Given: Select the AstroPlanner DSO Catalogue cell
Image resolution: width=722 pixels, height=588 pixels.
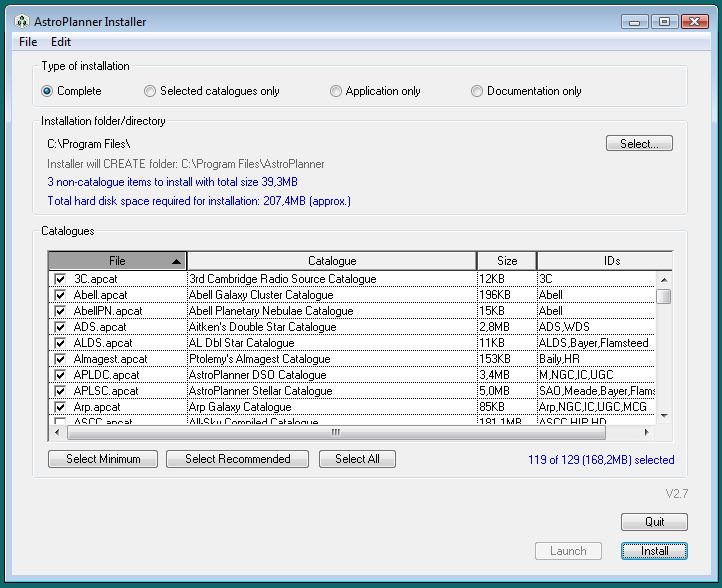Looking at the screenshot, I should click(x=332, y=375).
